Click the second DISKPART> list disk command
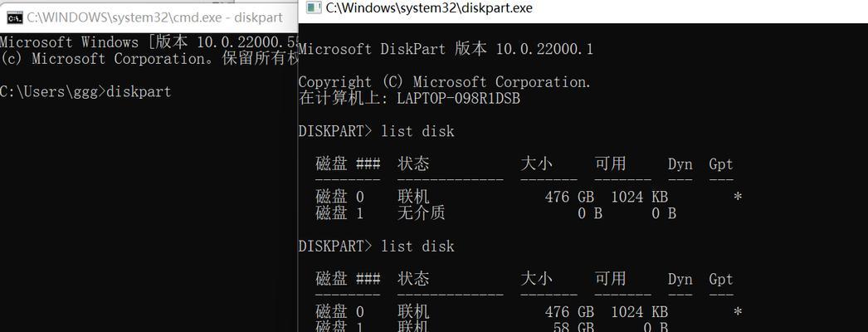Image resolution: width=868 pixels, height=332 pixels. pos(377,247)
